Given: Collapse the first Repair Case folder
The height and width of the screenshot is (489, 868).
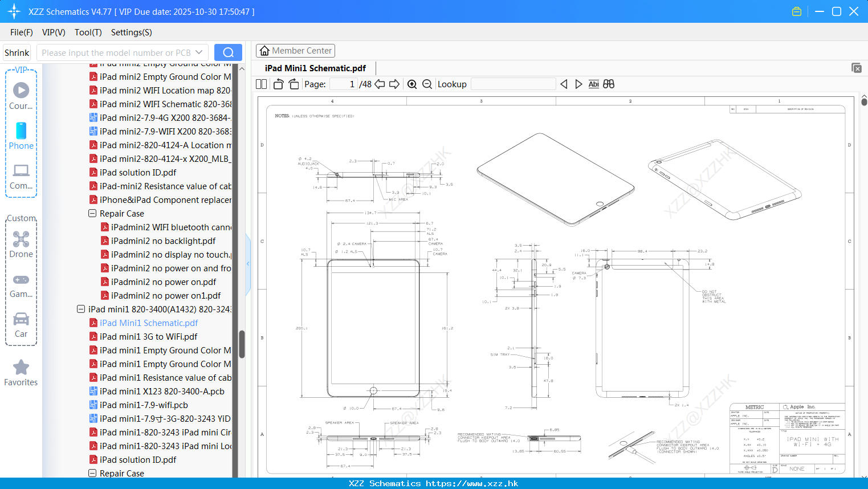Looking at the screenshot, I should (x=92, y=213).
